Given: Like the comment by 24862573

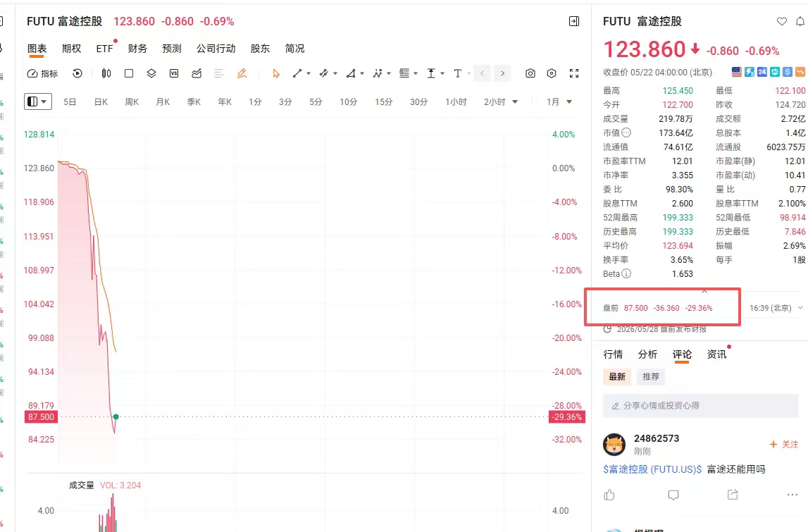Looking at the screenshot, I should click(x=609, y=495).
